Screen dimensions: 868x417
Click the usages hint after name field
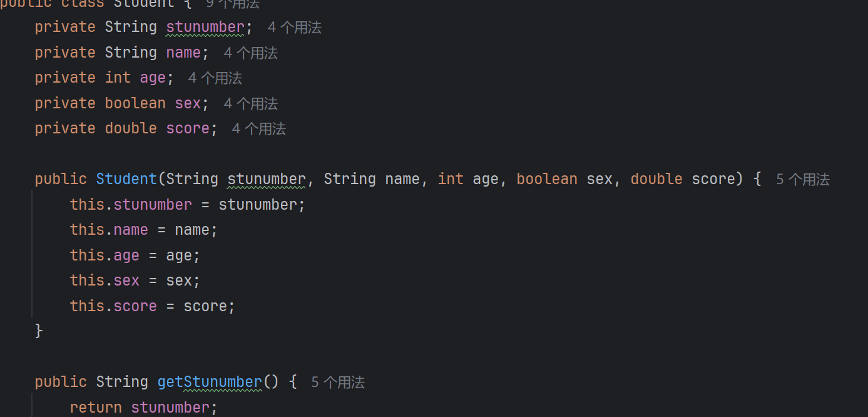pyautogui.click(x=250, y=53)
